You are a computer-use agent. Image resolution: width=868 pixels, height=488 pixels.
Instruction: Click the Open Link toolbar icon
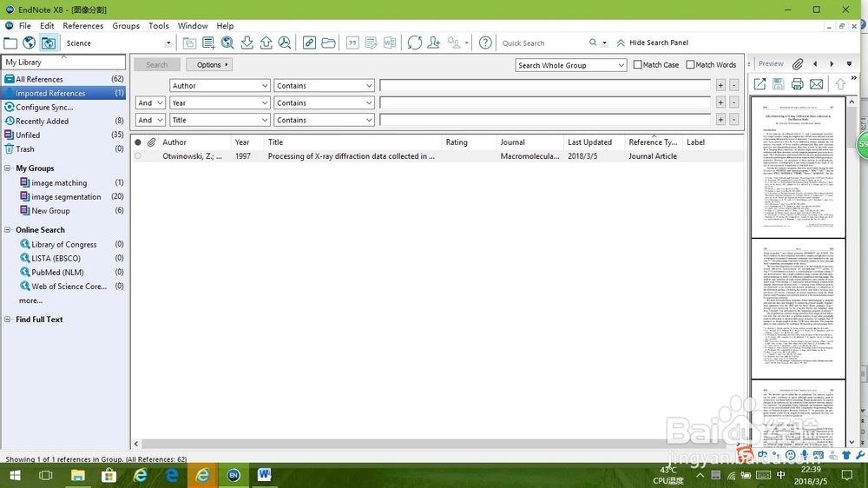tap(309, 43)
